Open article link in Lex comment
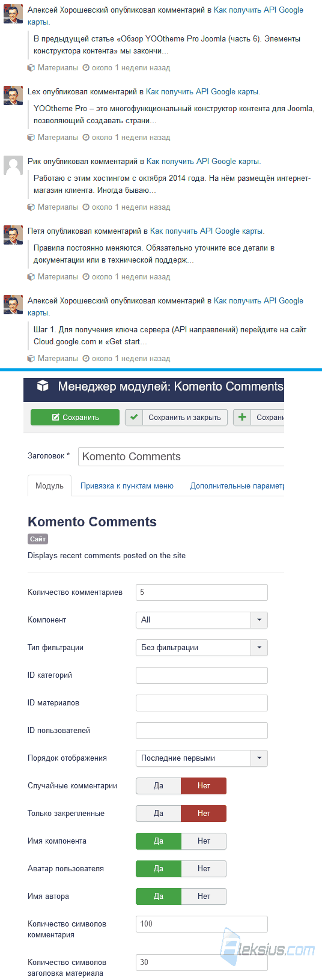This screenshot has width=322, height=980. click(203, 92)
